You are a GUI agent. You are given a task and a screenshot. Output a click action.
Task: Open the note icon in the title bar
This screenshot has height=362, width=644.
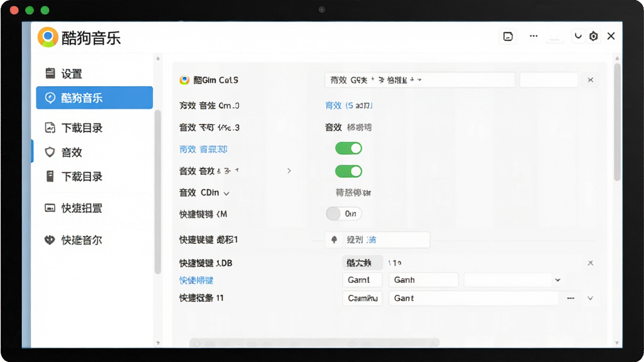click(x=508, y=36)
